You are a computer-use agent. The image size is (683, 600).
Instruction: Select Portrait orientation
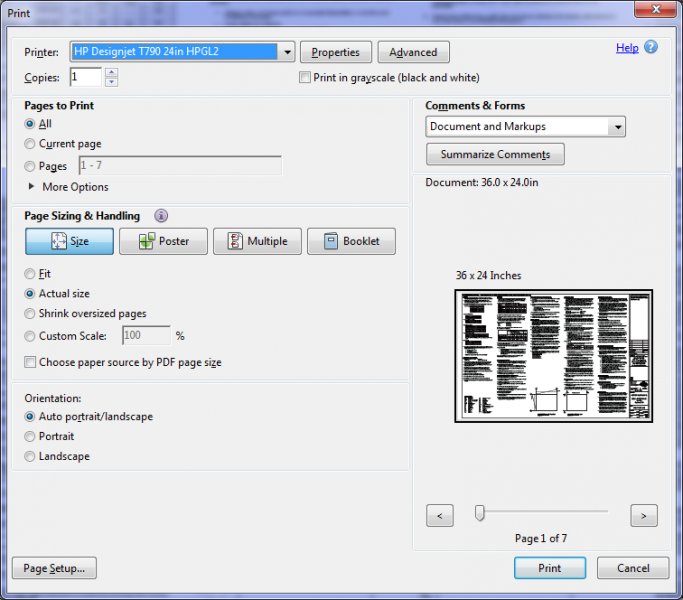(30, 436)
